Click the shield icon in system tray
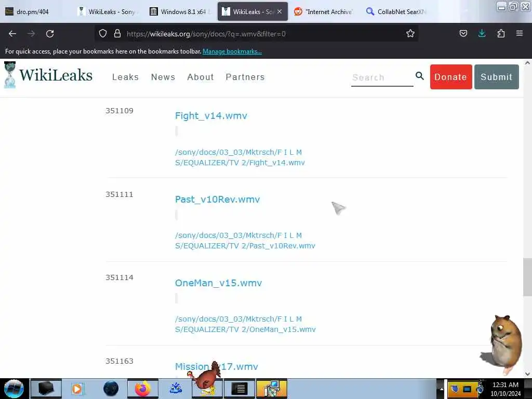 tap(455, 389)
